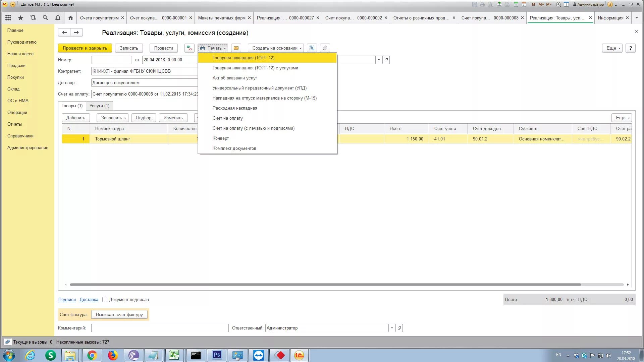644x362 pixels.
Task: Toggle the Документ подписан checkbox
Action: (105, 299)
